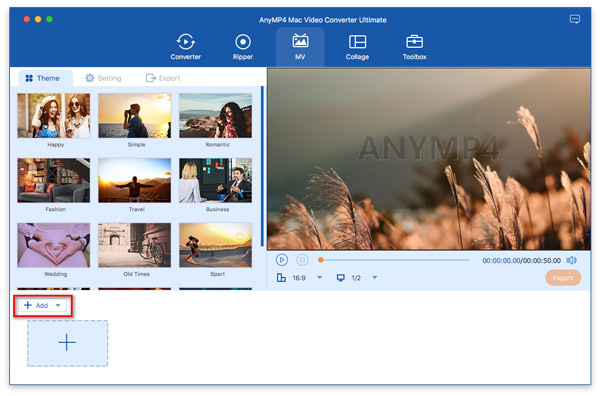Click the macOS green fullscreen button
The image size is (600, 396).
(49, 19)
